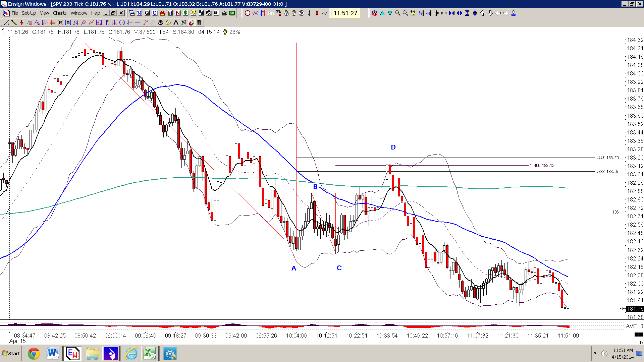
Task: Select the bold A text tool
Action: point(176,22)
